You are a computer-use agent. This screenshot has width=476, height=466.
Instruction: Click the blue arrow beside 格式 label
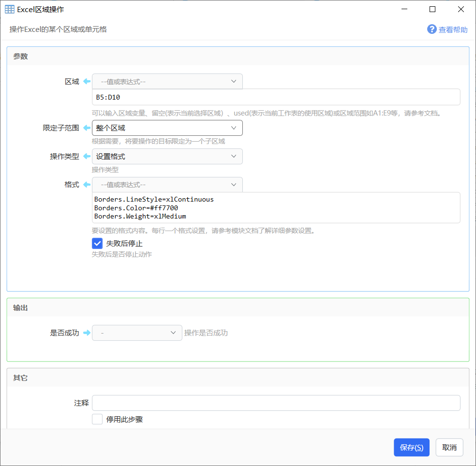(x=87, y=185)
